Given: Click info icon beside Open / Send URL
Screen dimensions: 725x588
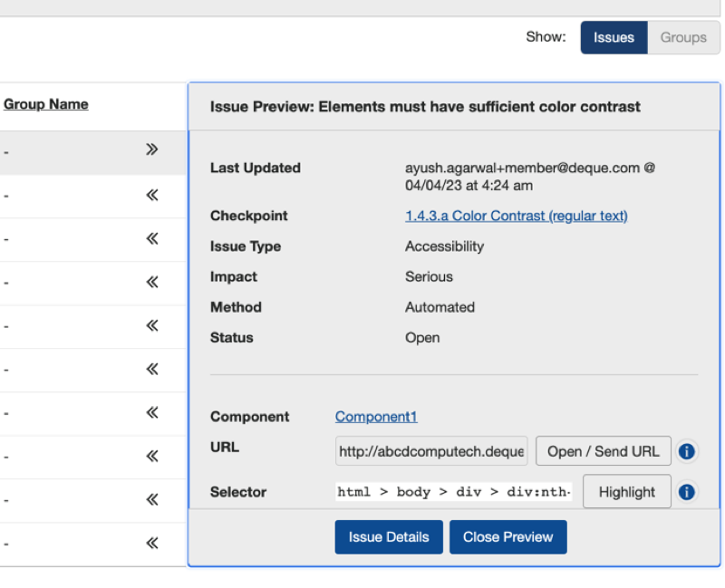Looking at the screenshot, I should (687, 451).
